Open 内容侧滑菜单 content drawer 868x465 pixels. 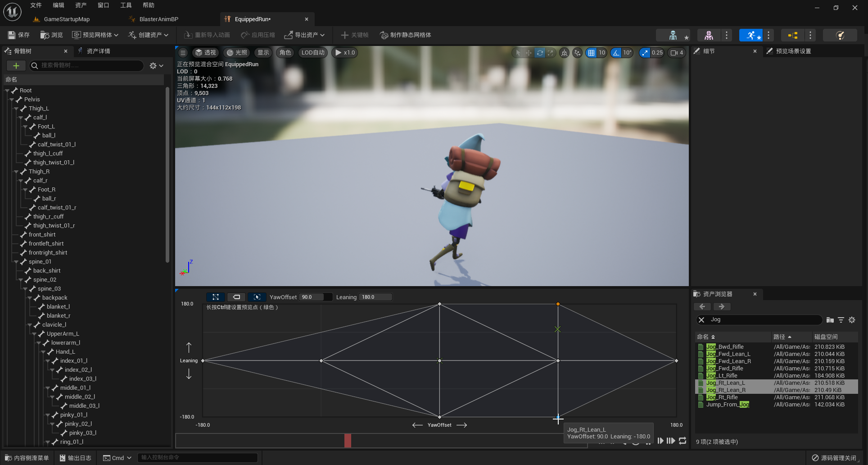[x=27, y=458]
